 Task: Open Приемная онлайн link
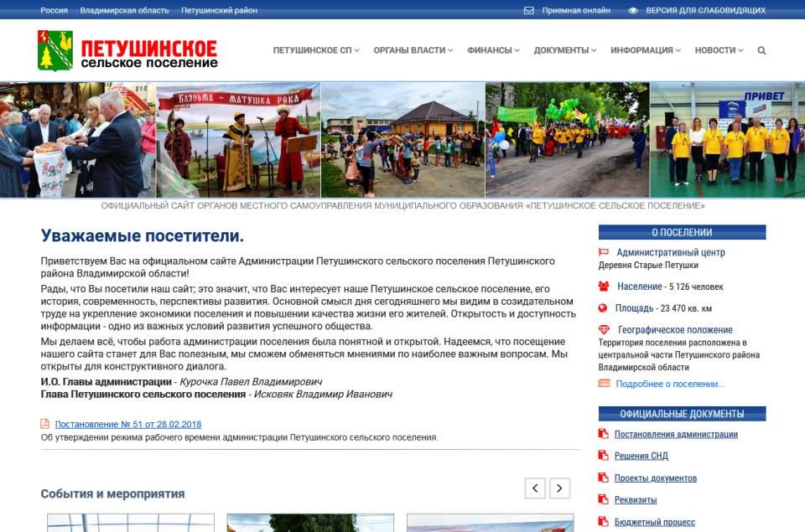(576, 10)
